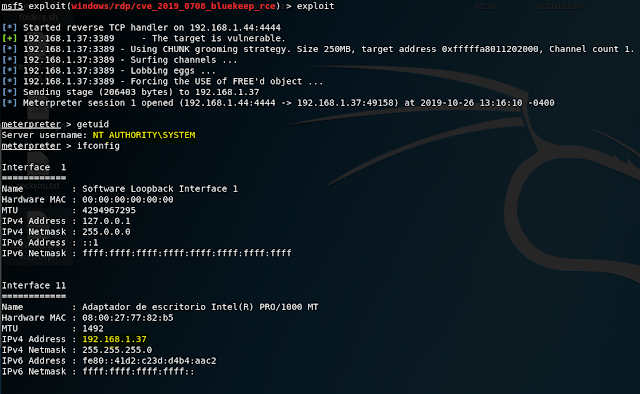Viewport: 640px width, 394px height.
Task: Click IPv6 address fe80::41d2:c23d:d4b4:aac2
Action: 149,361
